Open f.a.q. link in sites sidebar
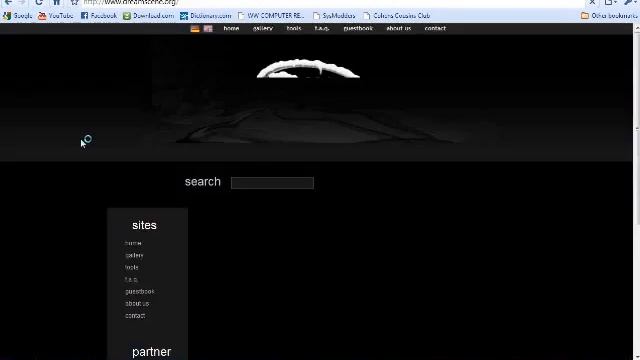Viewport: 640px width, 360px height. pos(131,280)
